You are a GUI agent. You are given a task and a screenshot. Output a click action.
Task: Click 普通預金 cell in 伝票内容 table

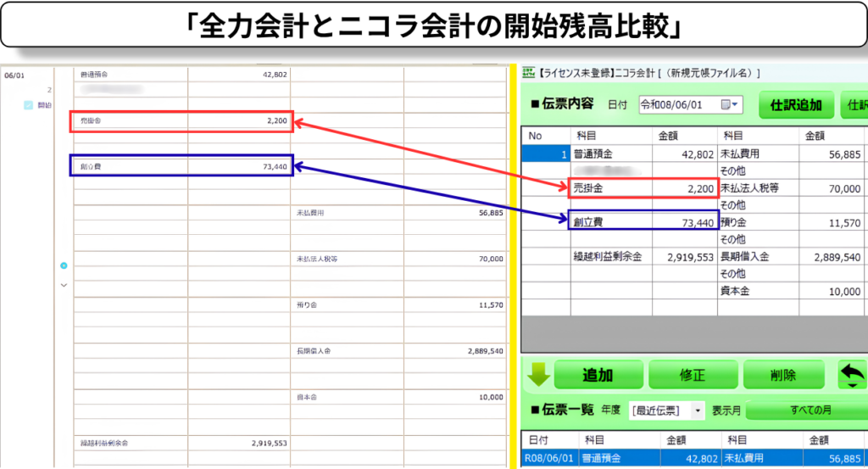611,154
